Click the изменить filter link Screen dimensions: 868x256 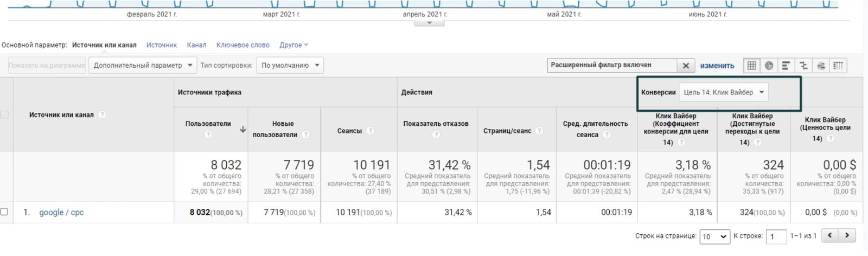717,66
